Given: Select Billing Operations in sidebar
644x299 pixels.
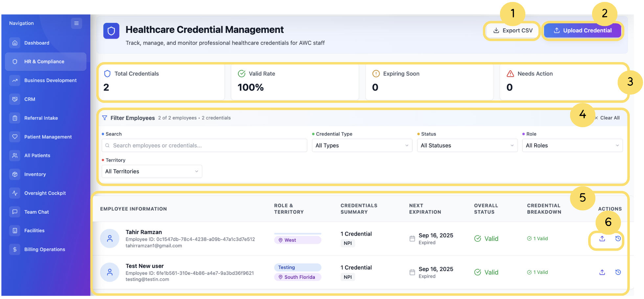Looking at the screenshot, I should click(x=45, y=249).
